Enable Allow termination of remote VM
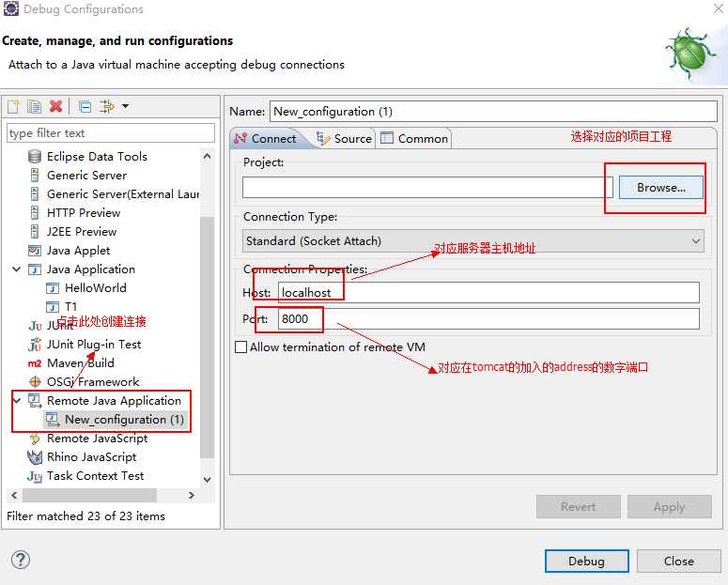 241,347
